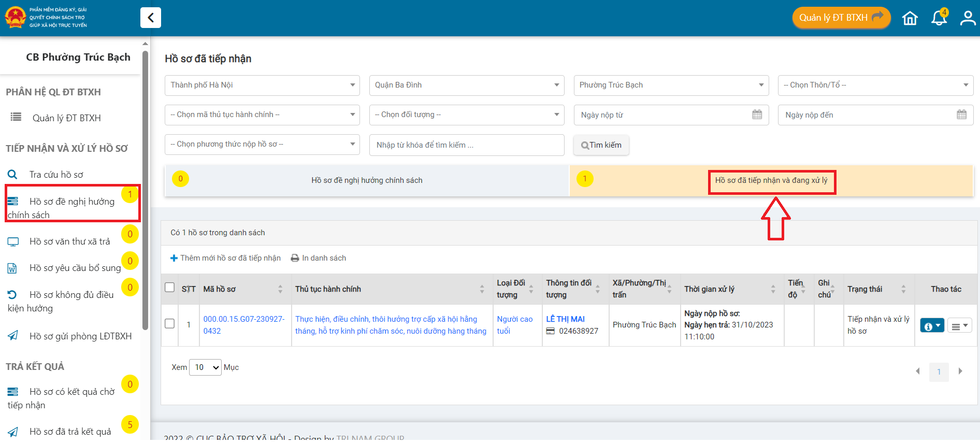
Task: Open the user profile icon
Action: click(967, 18)
